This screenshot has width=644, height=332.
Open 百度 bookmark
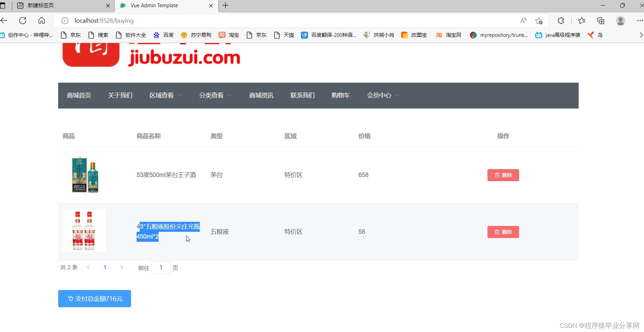(x=164, y=35)
